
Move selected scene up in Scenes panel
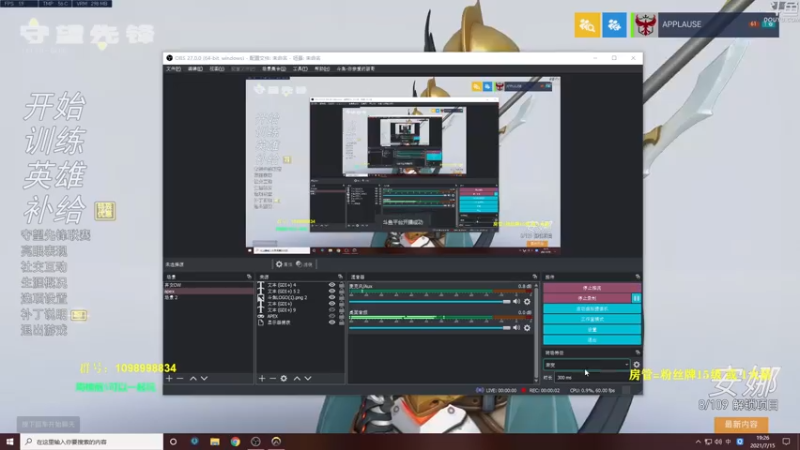(x=193, y=379)
